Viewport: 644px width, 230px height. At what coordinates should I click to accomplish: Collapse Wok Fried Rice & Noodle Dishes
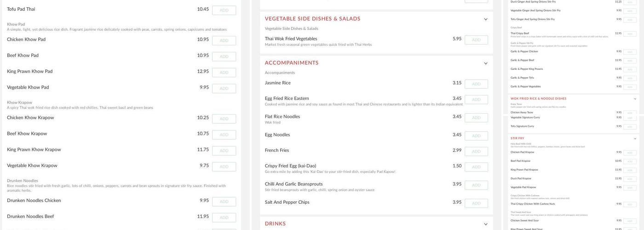[x=635, y=99]
